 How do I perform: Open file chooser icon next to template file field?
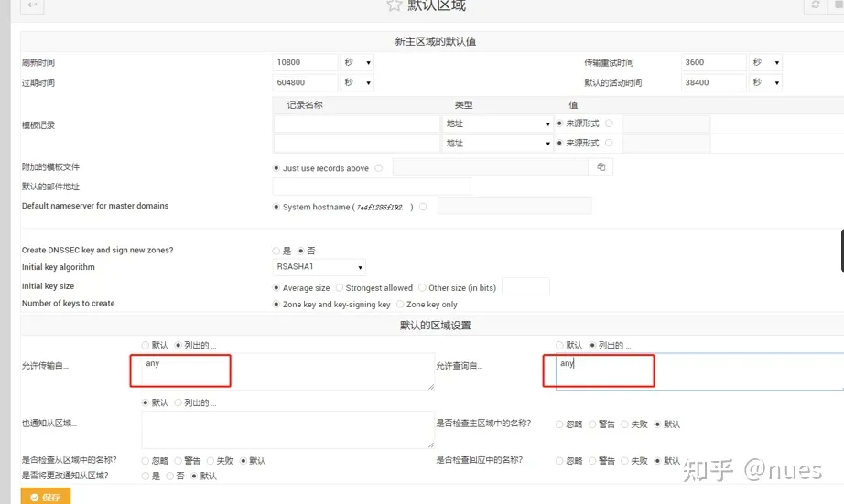tap(601, 167)
